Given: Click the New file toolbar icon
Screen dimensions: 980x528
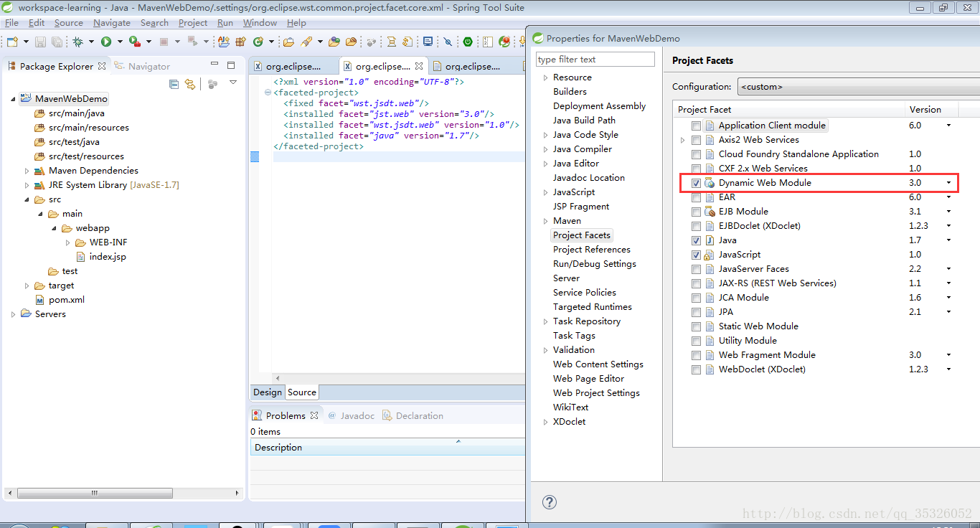Looking at the screenshot, I should (x=11, y=42).
